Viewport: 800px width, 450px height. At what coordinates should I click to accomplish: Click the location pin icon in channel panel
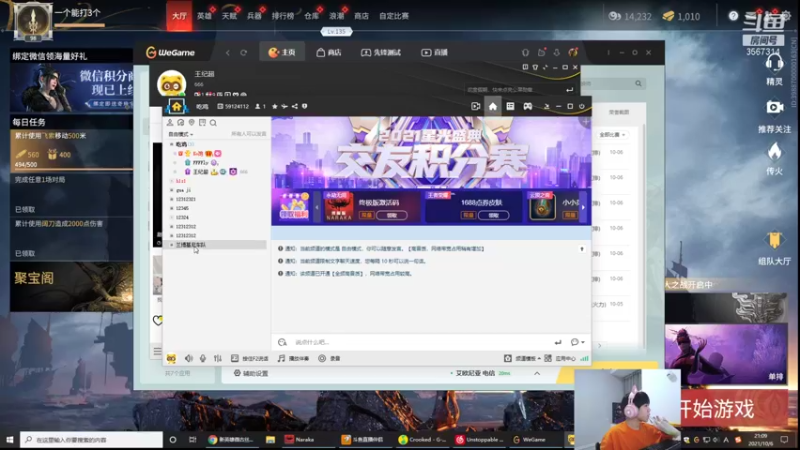click(x=191, y=122)
